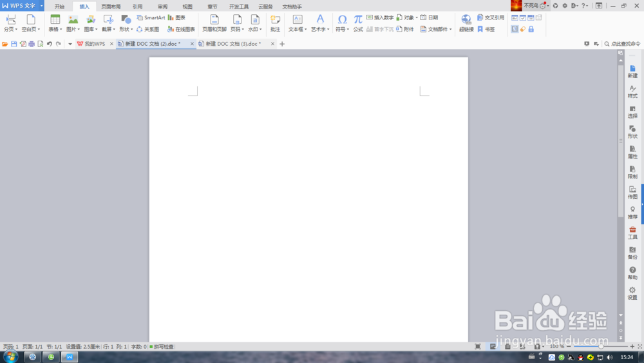Expand the 水印 dropdown arrow
This screenshot has height=363, width=644.
coord(260,30)
